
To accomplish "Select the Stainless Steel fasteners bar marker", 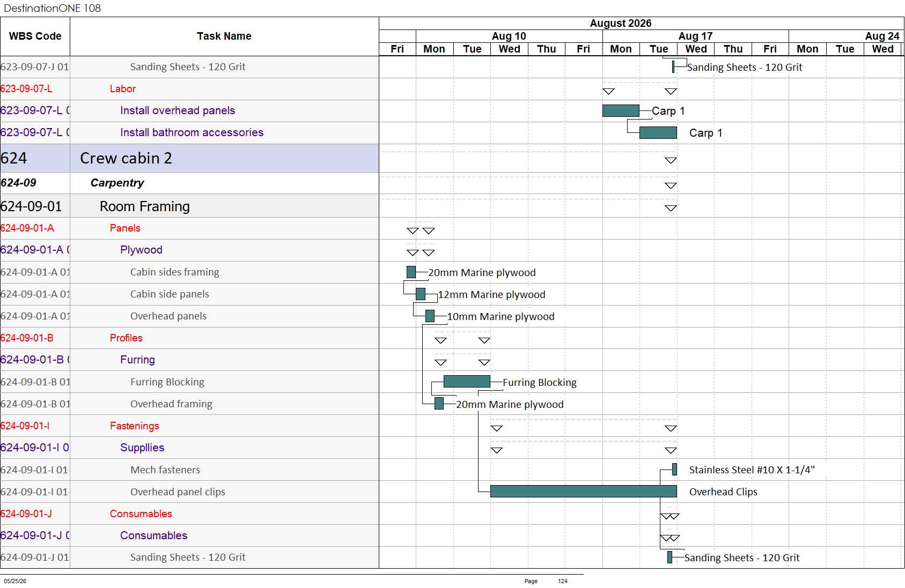I will tap(674, 470).
